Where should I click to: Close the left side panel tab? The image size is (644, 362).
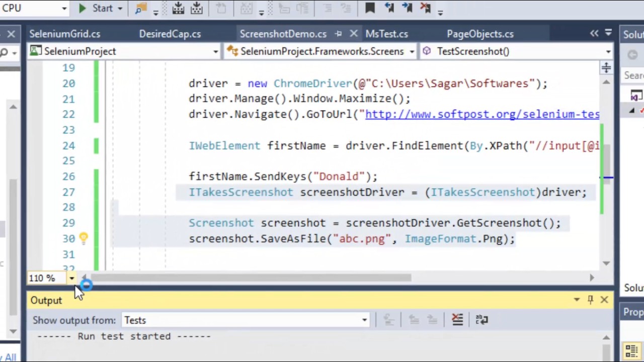[11, 34]
